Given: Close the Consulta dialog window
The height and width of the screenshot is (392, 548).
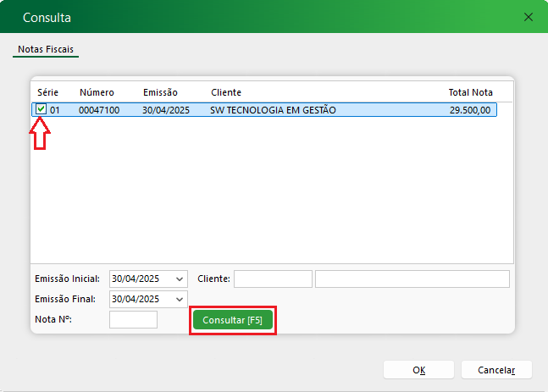Looking at the screenshot, I should tap(529, 17).
